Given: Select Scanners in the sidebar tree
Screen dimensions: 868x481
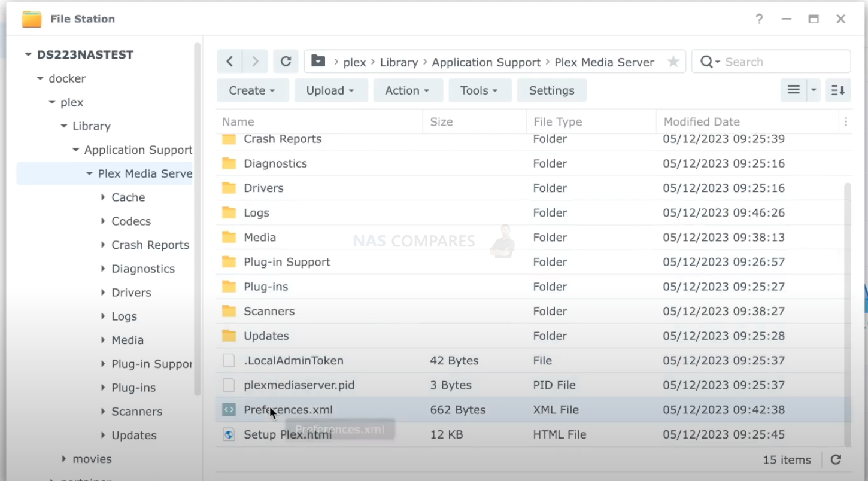Looking at the screenshot, I should [x=136, y=411].
